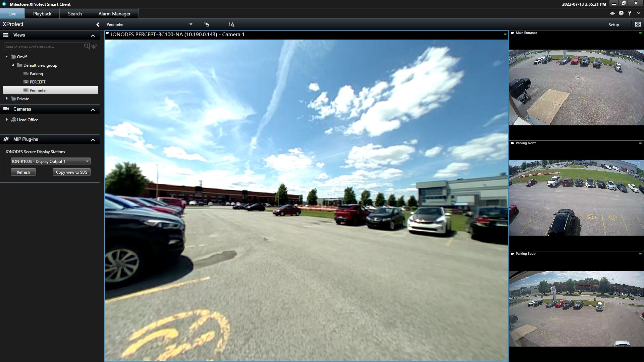Click the reload view icon in the toolbar
644x362 pixels.
(x=206, y=24)
